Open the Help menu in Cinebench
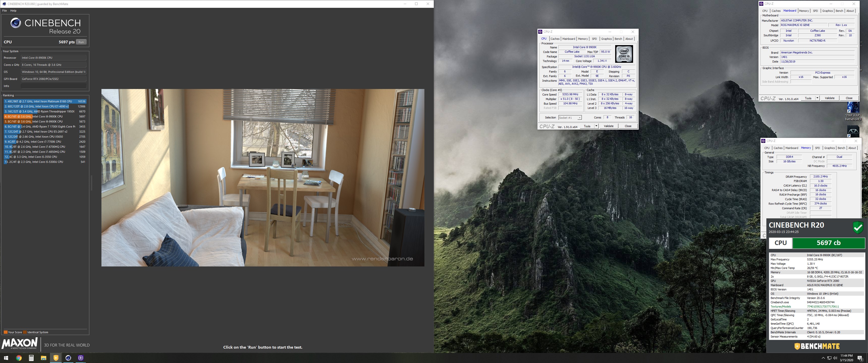This screenshot has width=868, height=363. [13, 11]
